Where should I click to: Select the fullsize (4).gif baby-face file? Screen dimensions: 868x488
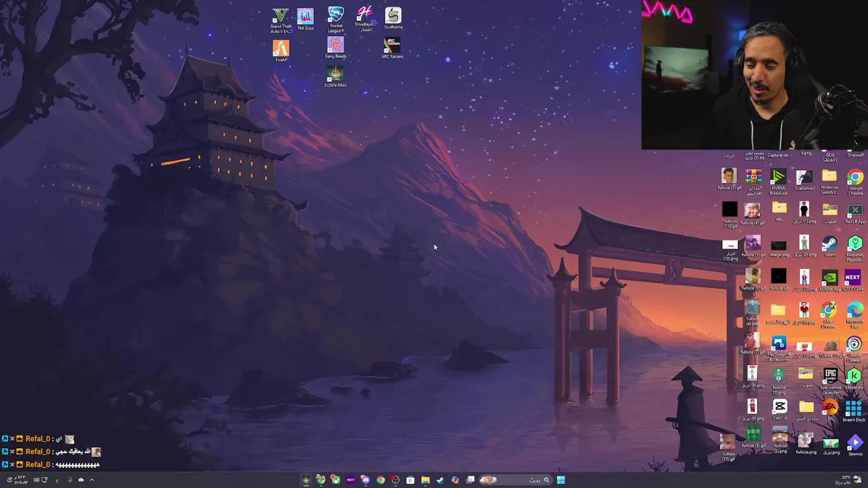tap(752, 214)
